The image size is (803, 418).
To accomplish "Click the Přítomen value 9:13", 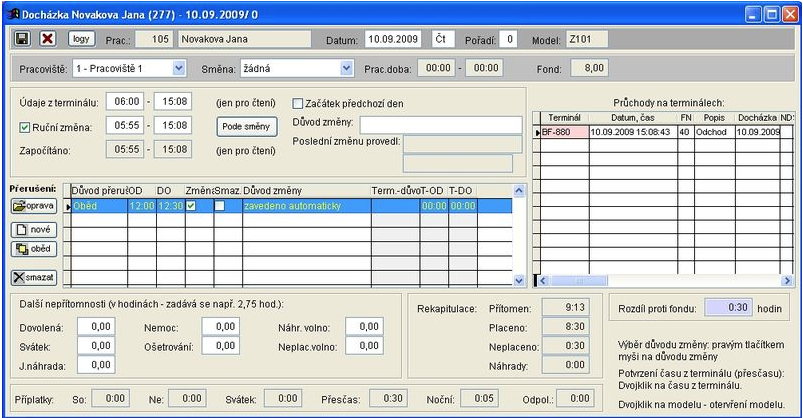I will (566, 307).
